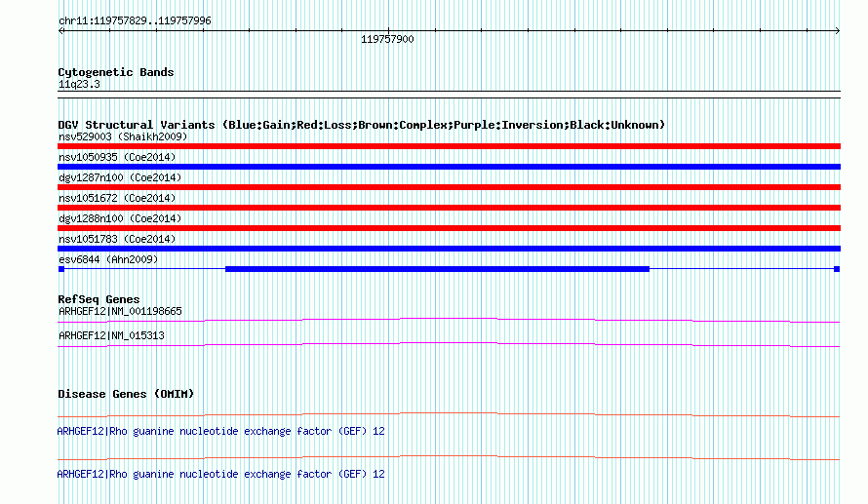Click the black cytogenetic band bar for 11q23.3
Screen dimensions: 868x504
tap(449, 95)
